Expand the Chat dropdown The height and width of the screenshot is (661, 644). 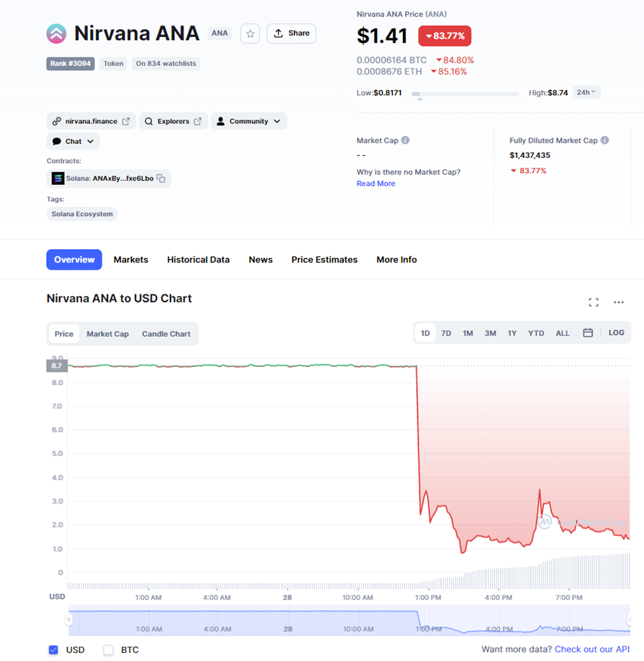click(73, 141)
